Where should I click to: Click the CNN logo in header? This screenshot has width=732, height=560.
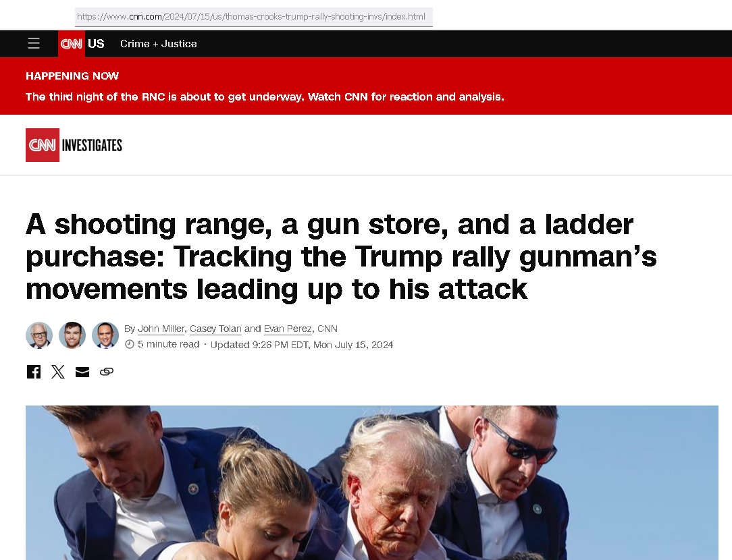[72, 44]
